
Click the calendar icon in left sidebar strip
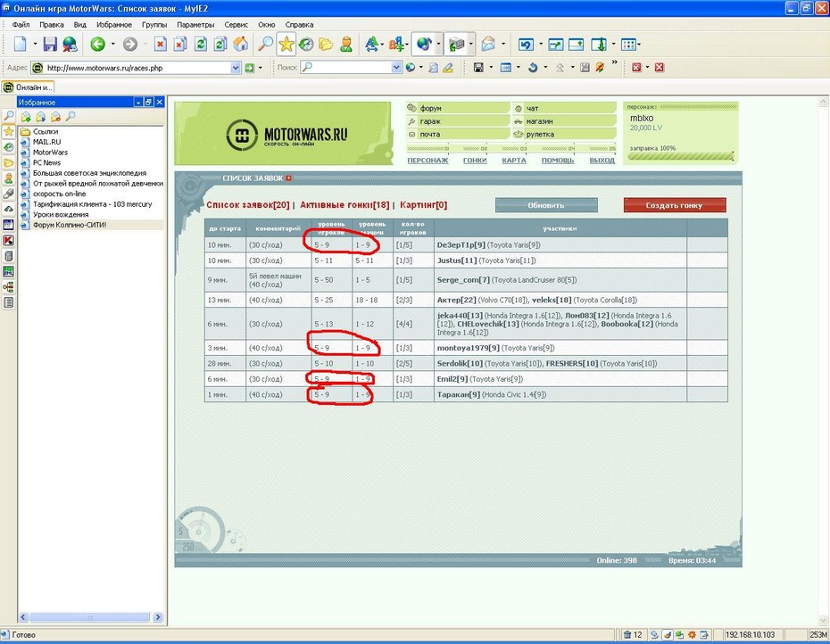pos(8,225)
